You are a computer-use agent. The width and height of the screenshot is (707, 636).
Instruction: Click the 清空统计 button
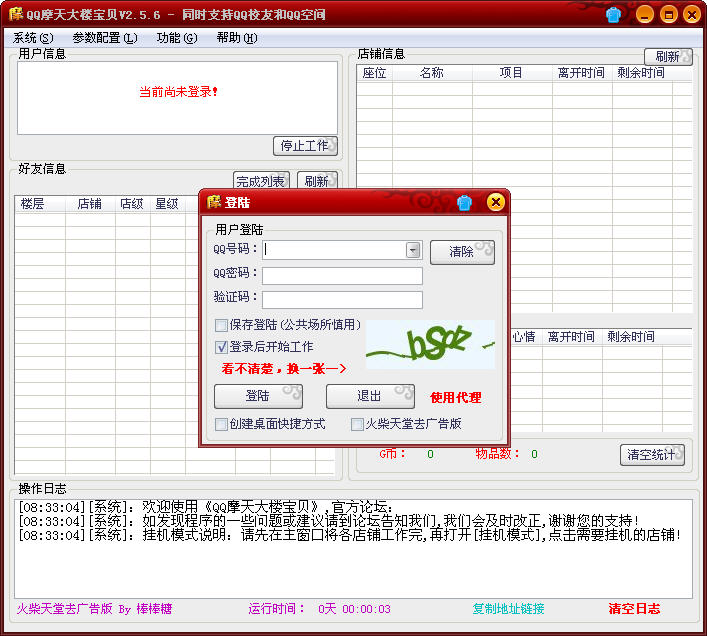click(652, 455)
